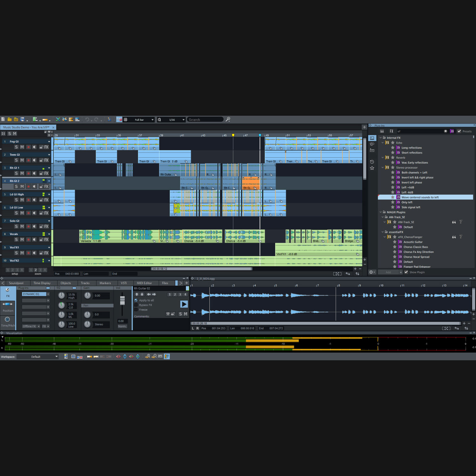Open the Soundpool tab
The height and width of the screenshot is (476, 476).
point(17,283)
